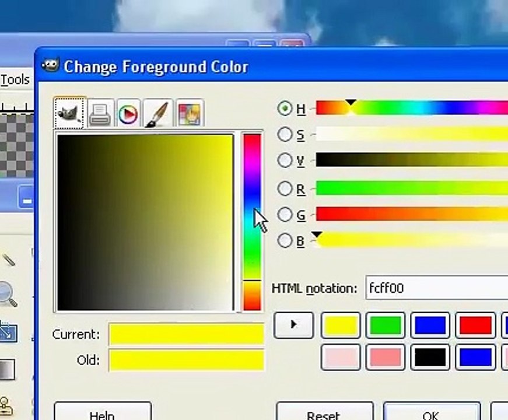Restore the Old color preview bar
Viewport: 508px width, 420px height.
click(187, 360)
